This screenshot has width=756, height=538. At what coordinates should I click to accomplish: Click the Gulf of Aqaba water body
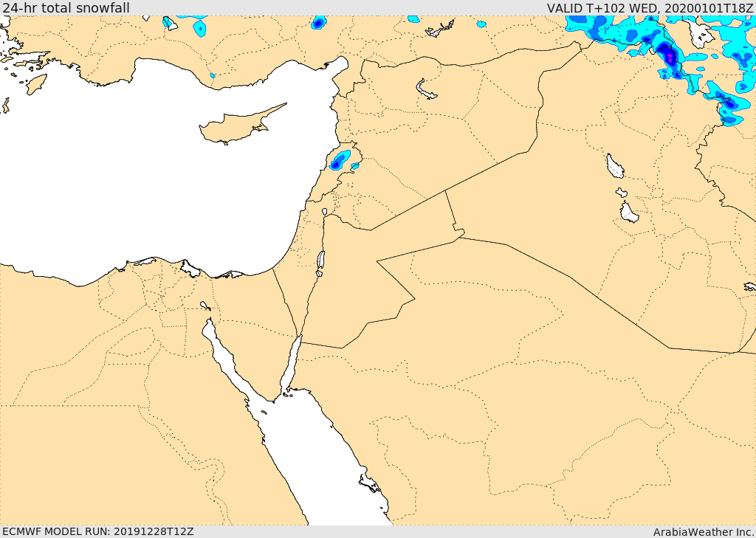(x=291, y=365)
